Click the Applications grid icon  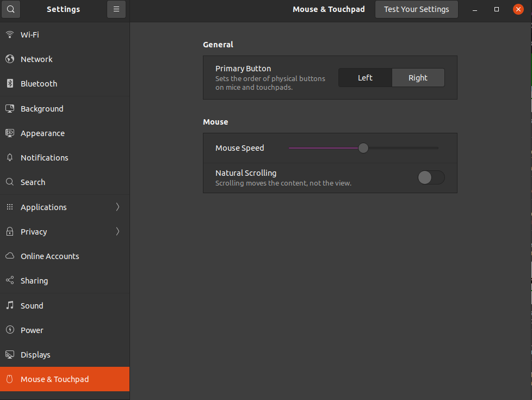point(10,207)
